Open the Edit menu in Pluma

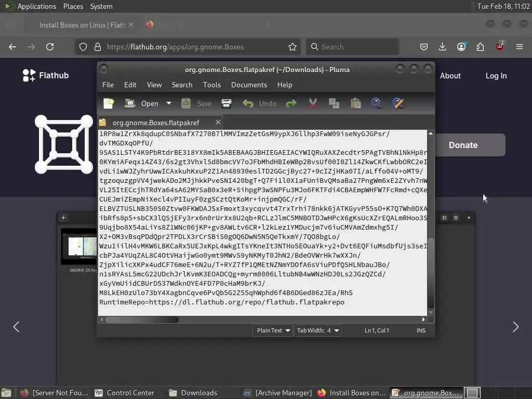click(x=130, y=85)
